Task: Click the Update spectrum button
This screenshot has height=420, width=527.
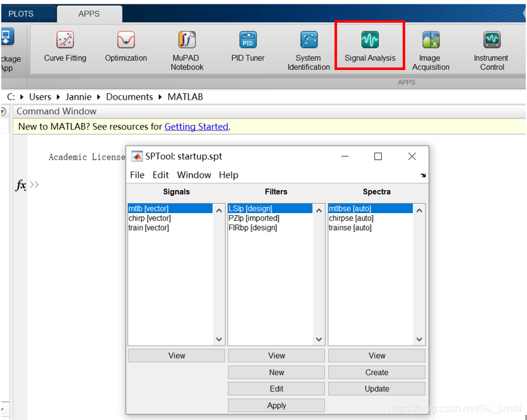Action: 377,388
